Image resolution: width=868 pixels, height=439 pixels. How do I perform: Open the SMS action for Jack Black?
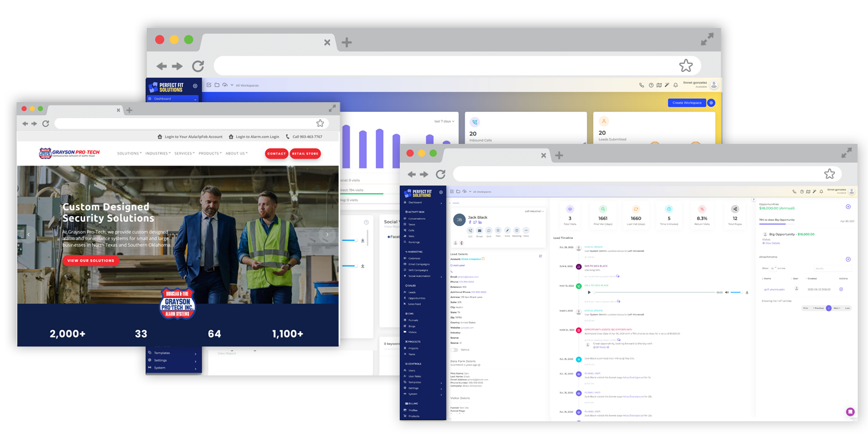(x=489, y=231)
